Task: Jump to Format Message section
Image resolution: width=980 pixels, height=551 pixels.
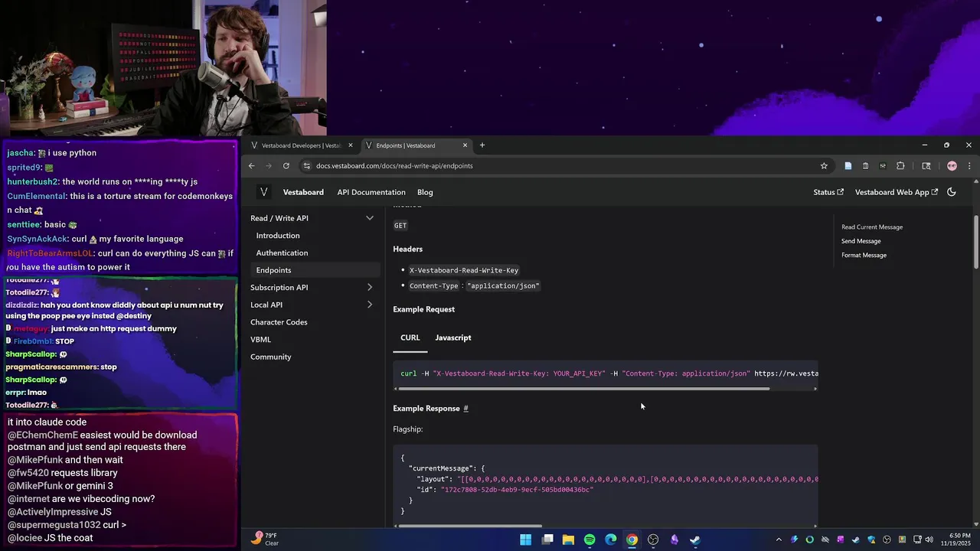Action: pyautogui.click(x=864, y=256)
